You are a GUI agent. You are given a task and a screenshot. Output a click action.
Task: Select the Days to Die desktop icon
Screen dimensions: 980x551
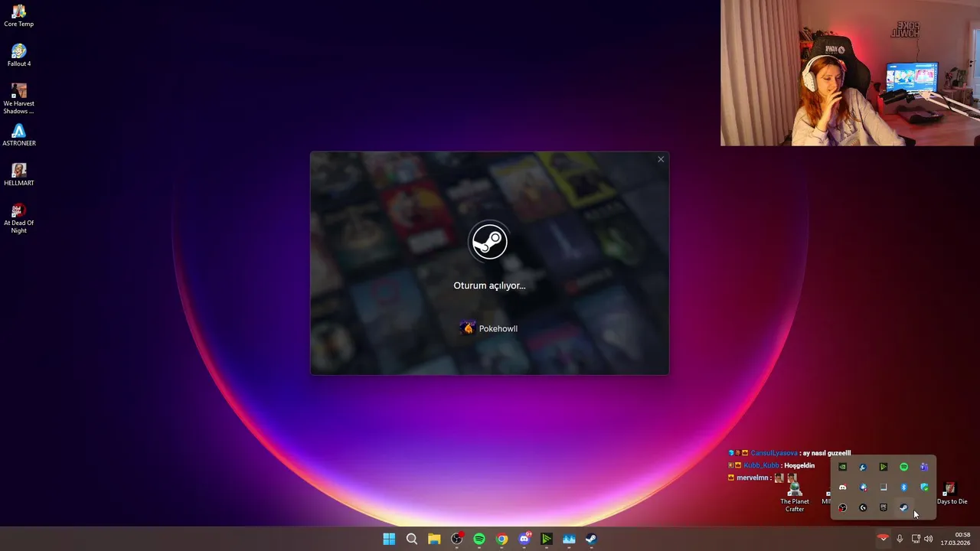tap(952, 494)
